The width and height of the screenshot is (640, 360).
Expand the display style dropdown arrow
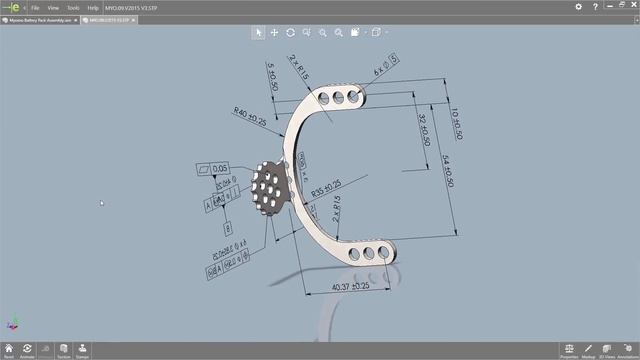[366, 33]
